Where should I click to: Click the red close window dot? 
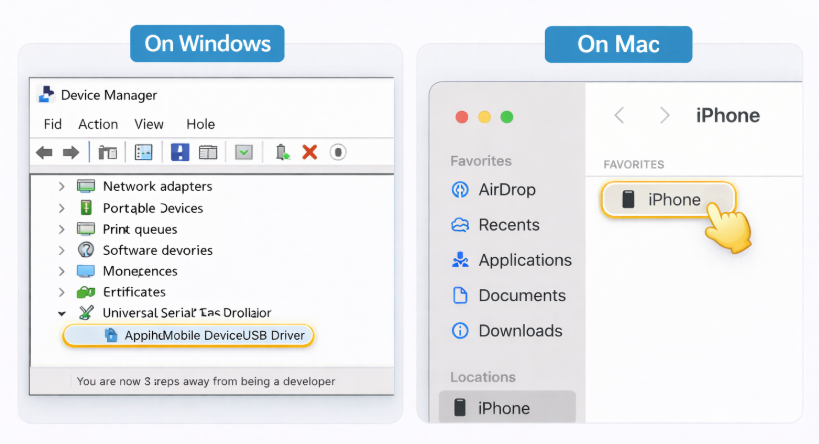pos(462,117)
